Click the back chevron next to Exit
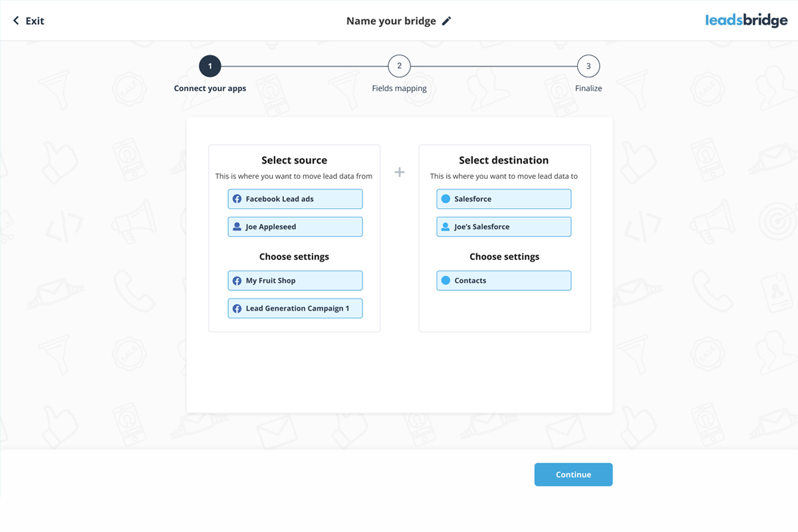This screenshot has width=798, height=532. (x=16, y=21)
